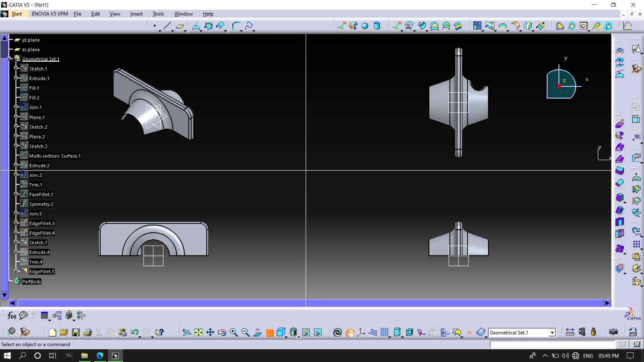Click the Sphere surface tool
The height and width of the screenshot is (362, 644).
[x=365, y=26]
